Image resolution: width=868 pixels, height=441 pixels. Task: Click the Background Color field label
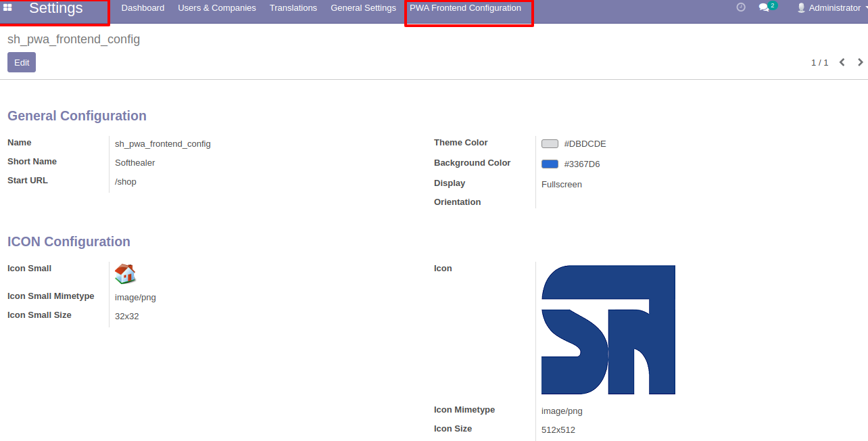pyautogui.click(x=473, y=163)
